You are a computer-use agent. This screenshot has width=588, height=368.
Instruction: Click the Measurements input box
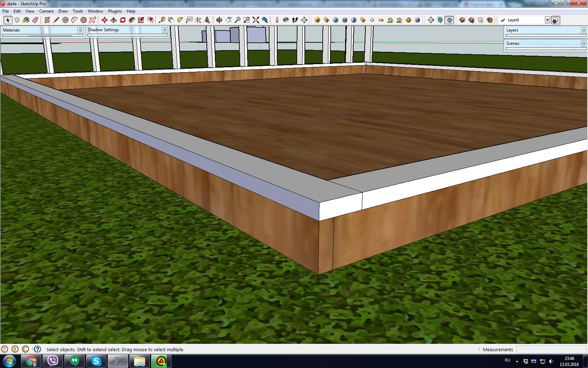(552, 349)
